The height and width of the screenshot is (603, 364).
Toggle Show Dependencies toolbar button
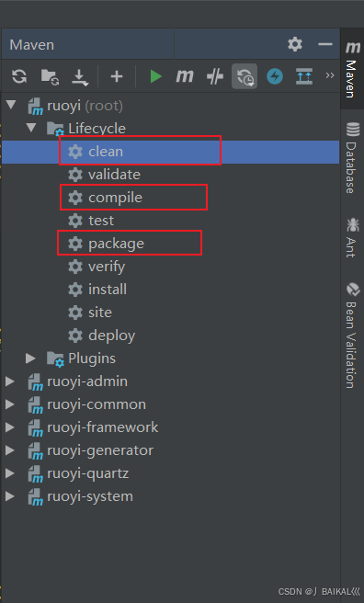pyautogui.click(x=304, y=76)
